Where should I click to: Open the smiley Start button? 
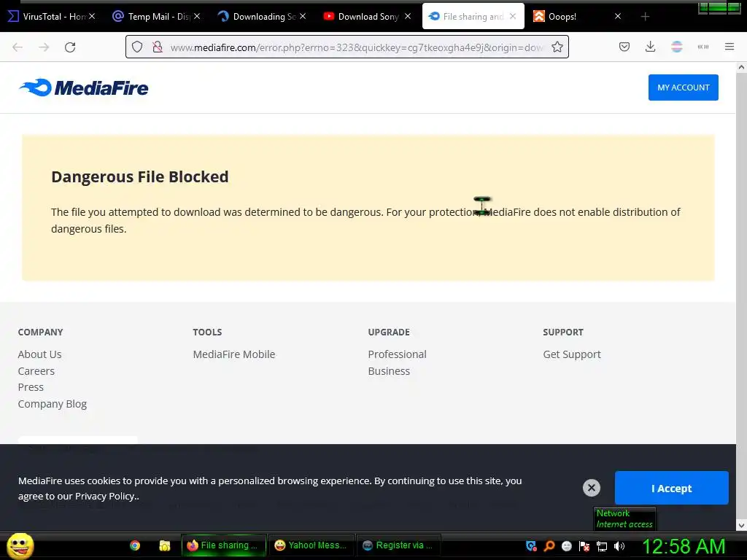(20, 545)
